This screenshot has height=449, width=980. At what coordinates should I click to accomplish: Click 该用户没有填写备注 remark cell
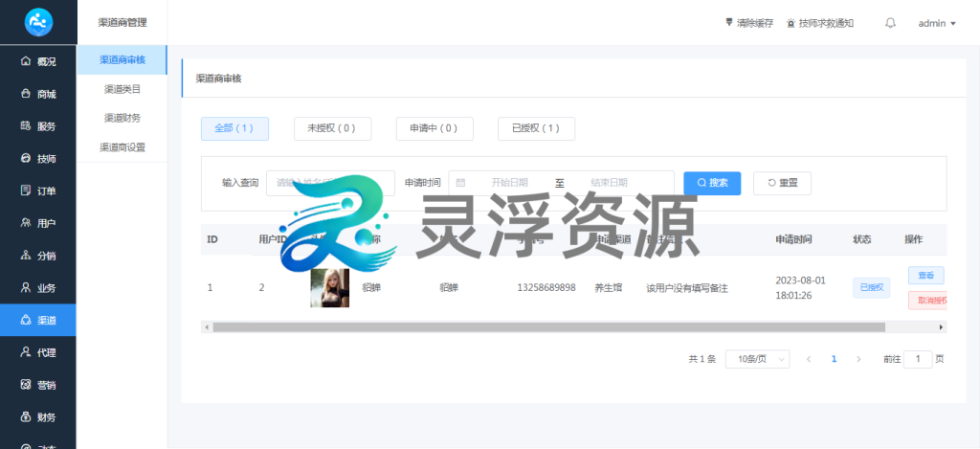[687, 288]
